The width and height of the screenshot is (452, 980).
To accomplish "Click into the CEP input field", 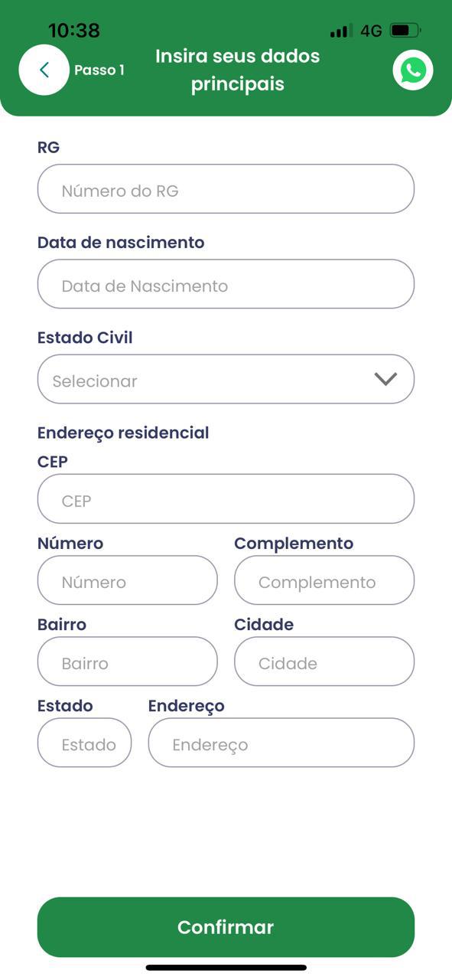I will (x=226, y=499).
